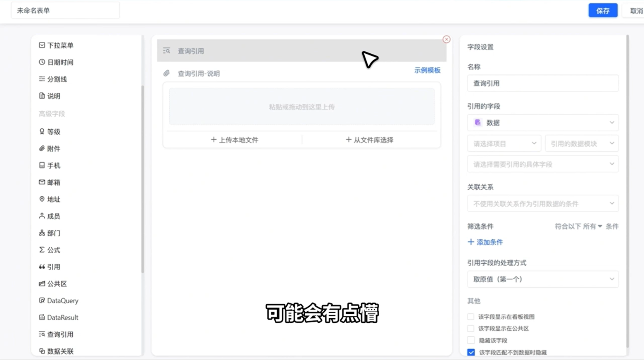Select the 邮箱 envelope icon

coord(42,182)
